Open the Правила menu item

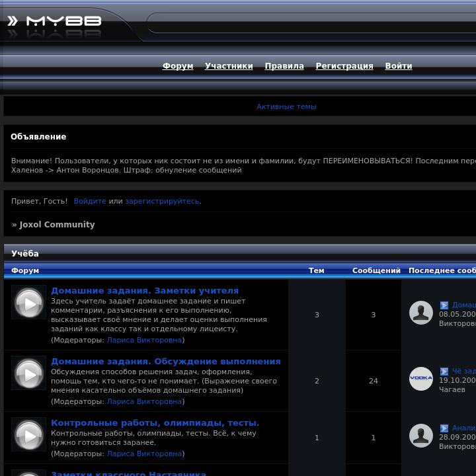pyautogui.click(x=284, y=66)
